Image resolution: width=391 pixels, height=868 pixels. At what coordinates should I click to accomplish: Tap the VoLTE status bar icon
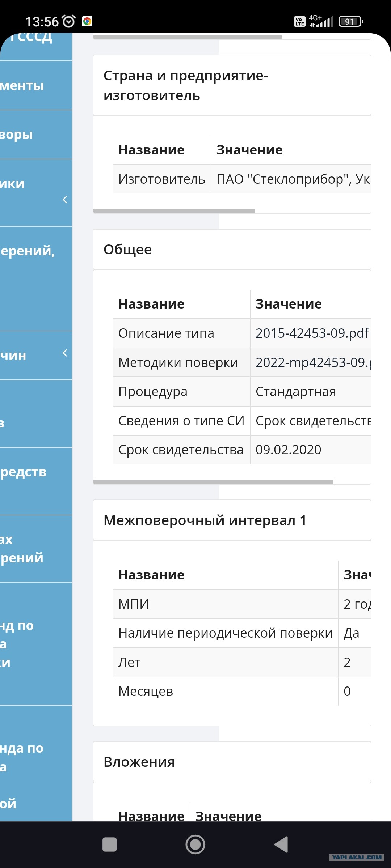pos(299,22)
